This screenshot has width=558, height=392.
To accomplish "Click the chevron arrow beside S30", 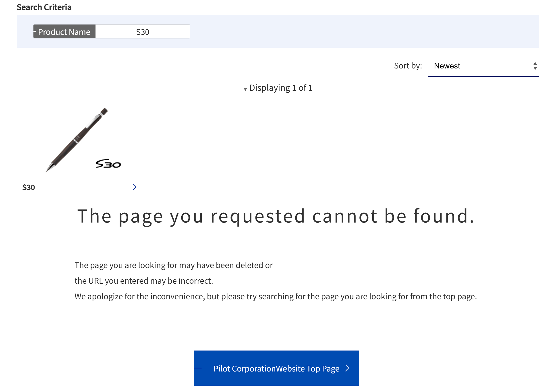I will [x=134, y=187].
